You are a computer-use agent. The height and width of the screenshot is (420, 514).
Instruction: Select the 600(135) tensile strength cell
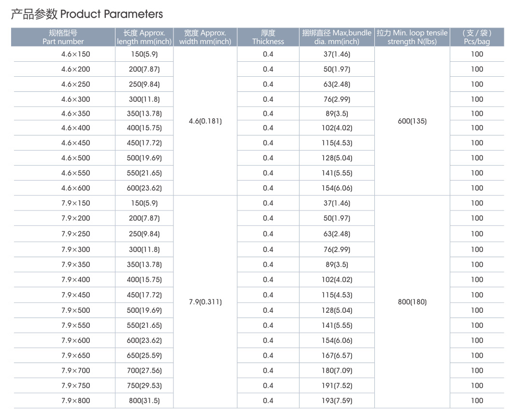coord(412,121)
